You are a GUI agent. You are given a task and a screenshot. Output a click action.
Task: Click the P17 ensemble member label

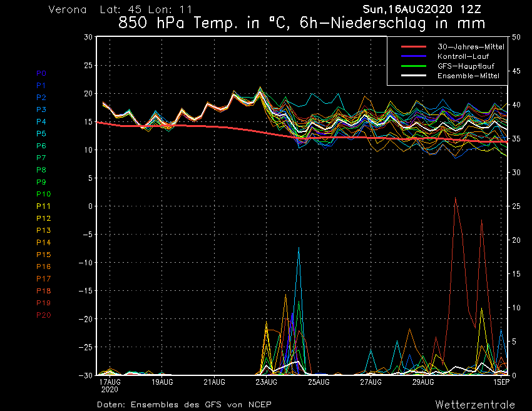(43, 278)
